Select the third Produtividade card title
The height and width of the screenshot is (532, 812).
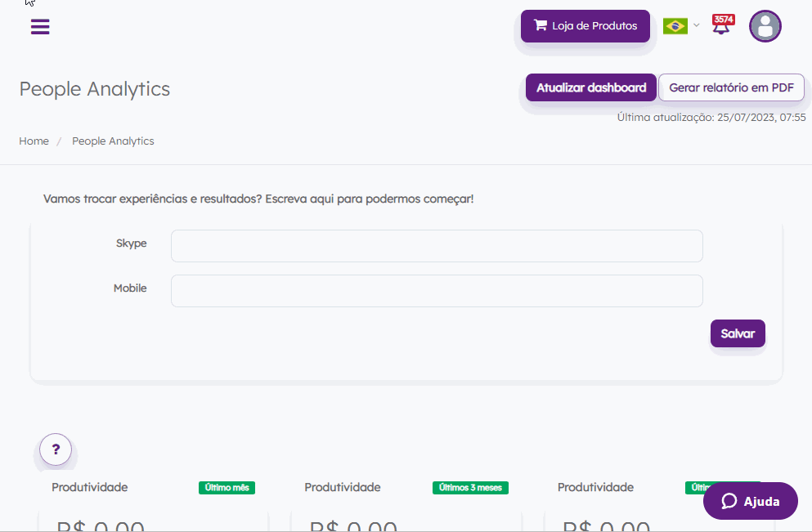pyautogui.click(x=595, y=487)
